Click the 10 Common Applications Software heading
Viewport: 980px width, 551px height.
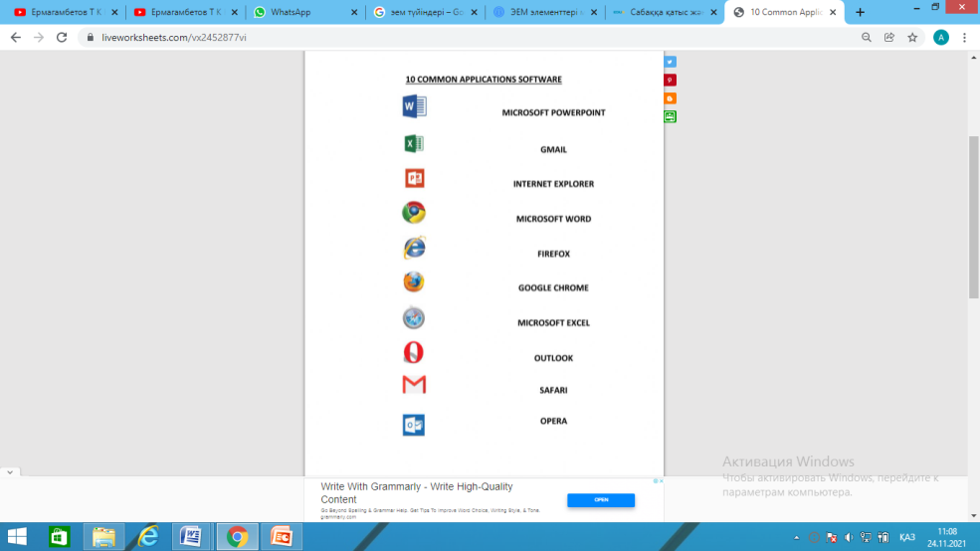coord(484,80)
